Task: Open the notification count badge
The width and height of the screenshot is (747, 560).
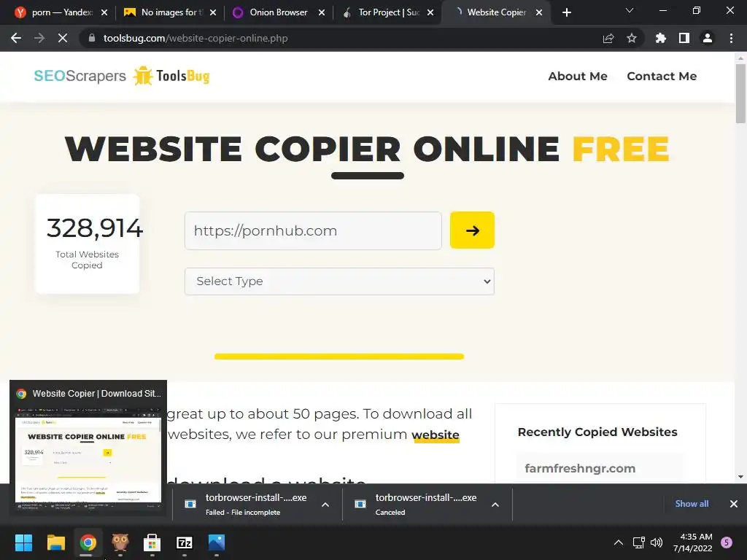Action: pos(727,542)
